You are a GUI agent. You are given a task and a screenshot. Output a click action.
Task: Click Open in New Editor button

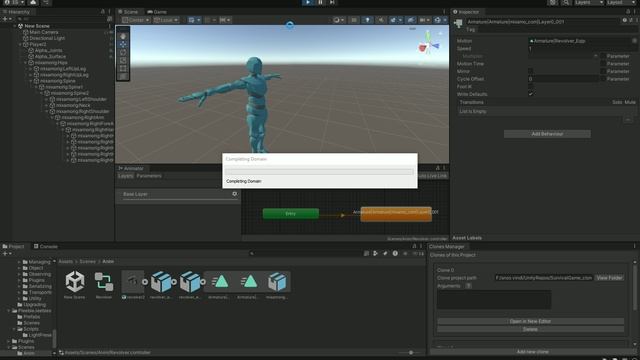point(530,321)
